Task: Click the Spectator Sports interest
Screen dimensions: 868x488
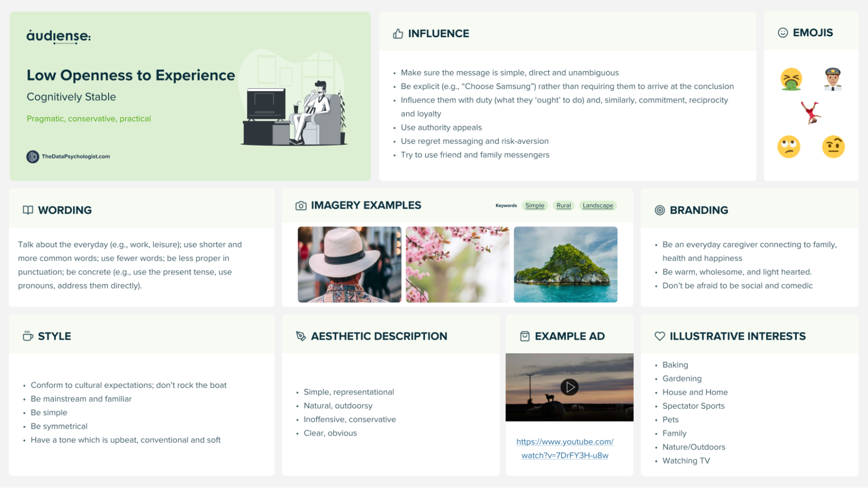Action: pyautogui.click(x=693, y=406)
